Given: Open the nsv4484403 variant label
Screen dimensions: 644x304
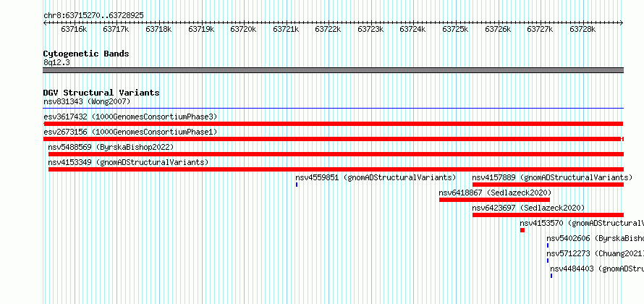Looking at the screenshot, I should click(x=597, y=269).
